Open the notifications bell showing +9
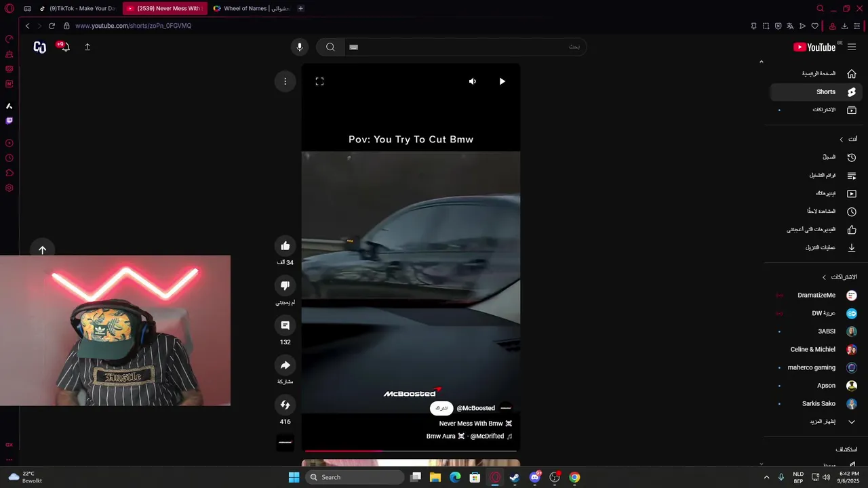 click(64, 47)
